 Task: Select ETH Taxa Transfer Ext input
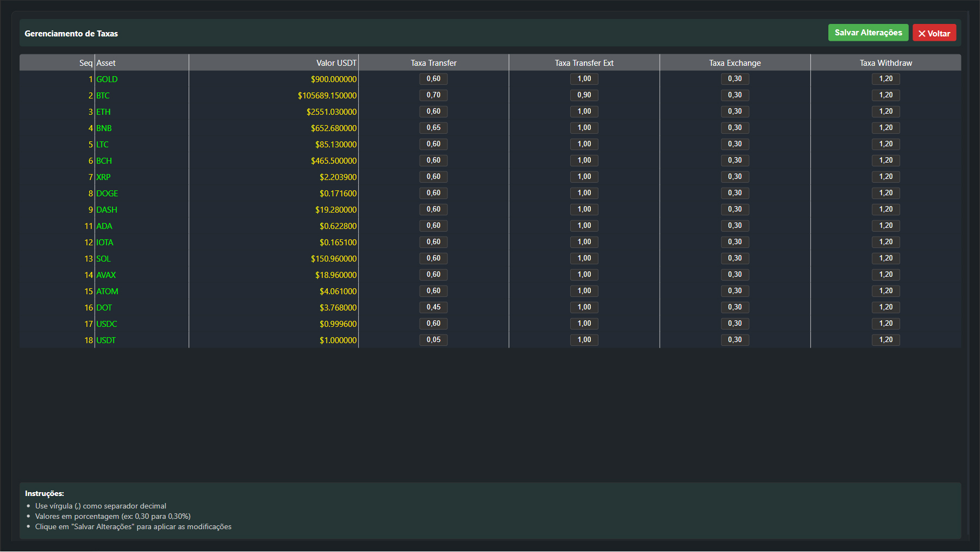(x=584, y=111)
